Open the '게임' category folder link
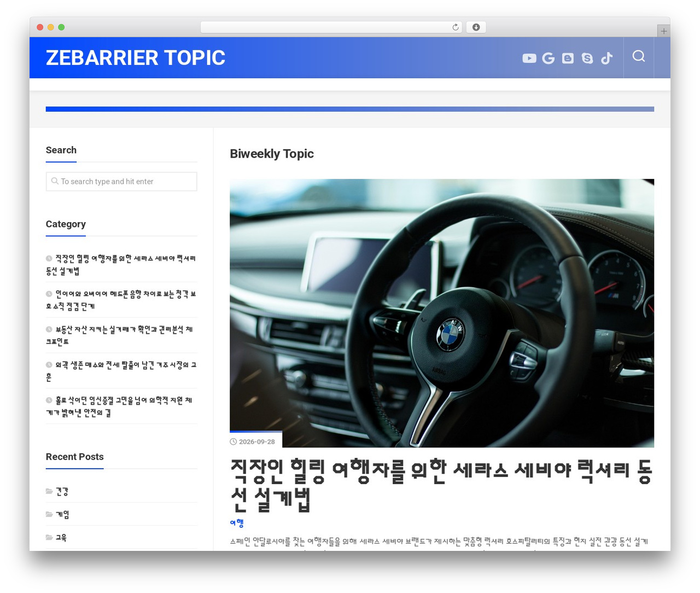Screen dimensions: 700x593 [62, 515]
